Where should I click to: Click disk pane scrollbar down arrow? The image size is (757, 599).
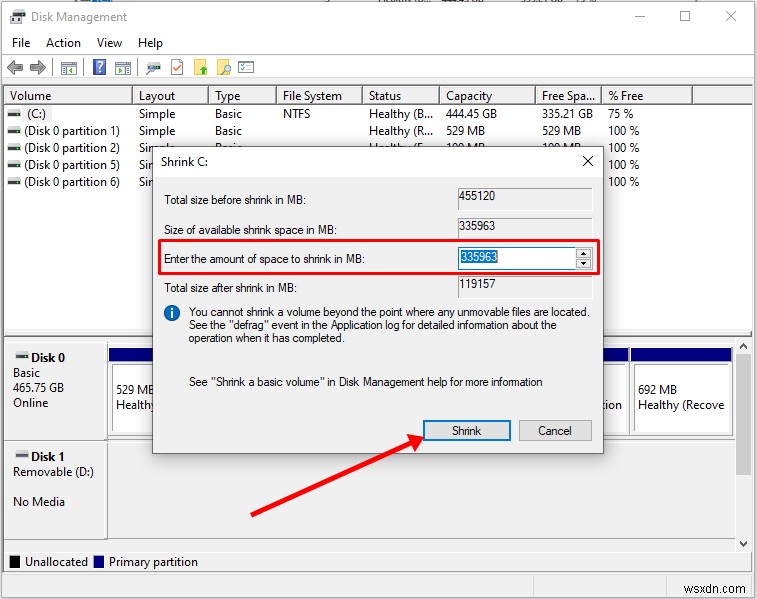(x=743, y=543)
